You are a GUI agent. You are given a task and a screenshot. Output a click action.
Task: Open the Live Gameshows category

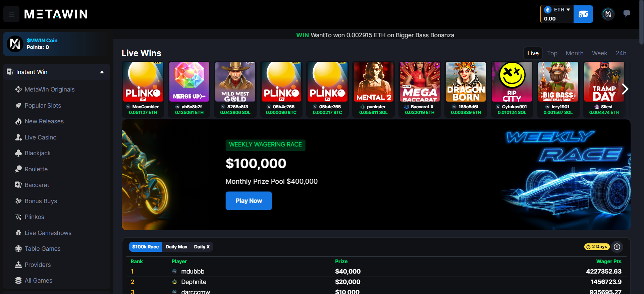pos(43,233)
